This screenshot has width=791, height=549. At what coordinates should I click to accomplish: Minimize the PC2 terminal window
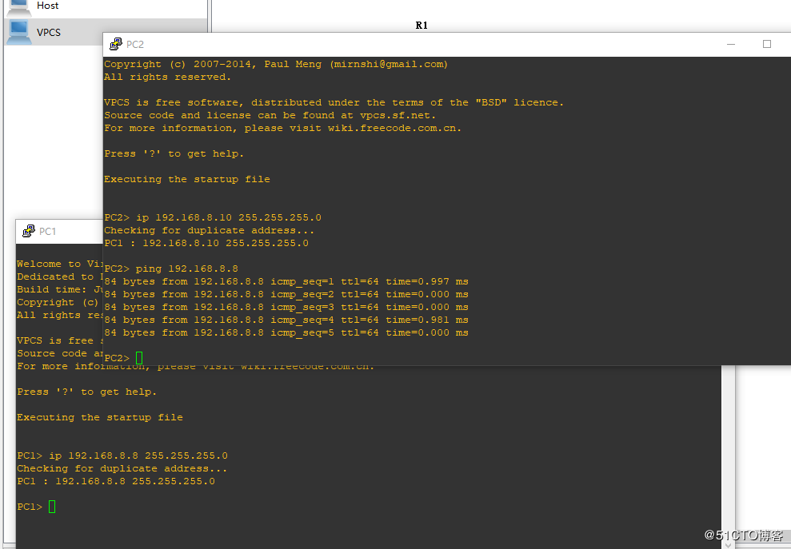(x=730, y=44)
